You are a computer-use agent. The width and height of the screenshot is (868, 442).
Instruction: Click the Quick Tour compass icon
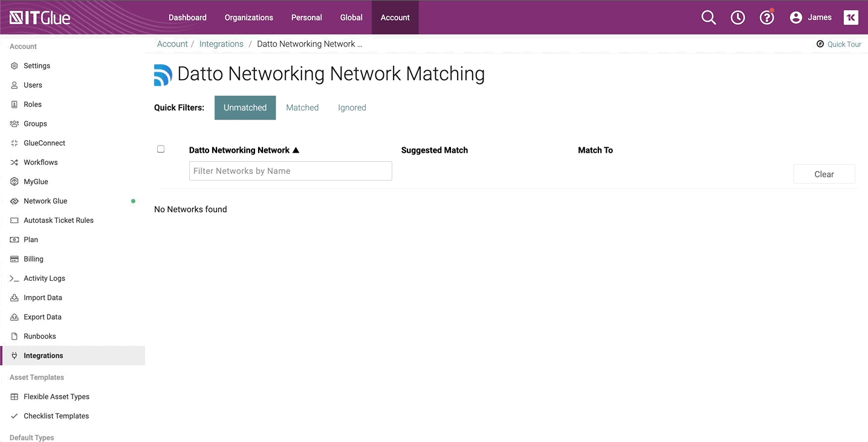820,44
